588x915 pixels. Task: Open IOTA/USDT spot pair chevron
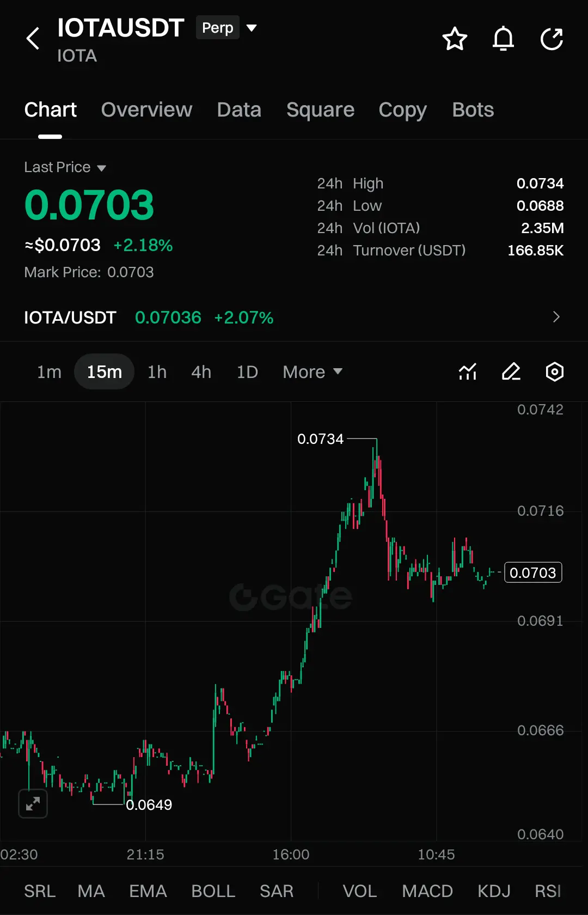pyautogui.click(x=556, y=317)
